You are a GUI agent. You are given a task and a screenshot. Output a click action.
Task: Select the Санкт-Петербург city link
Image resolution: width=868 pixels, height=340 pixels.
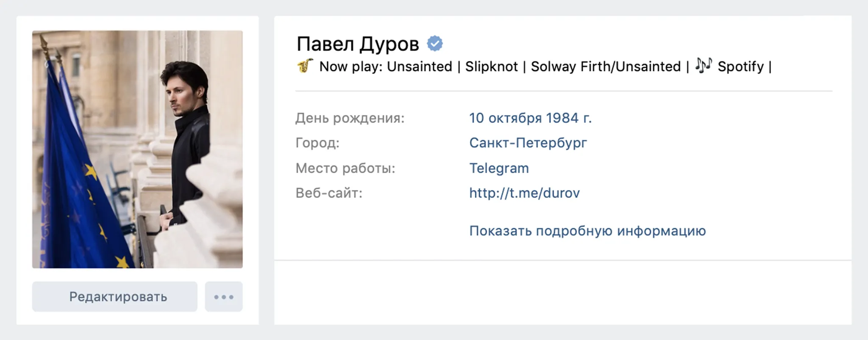point(528,143)
